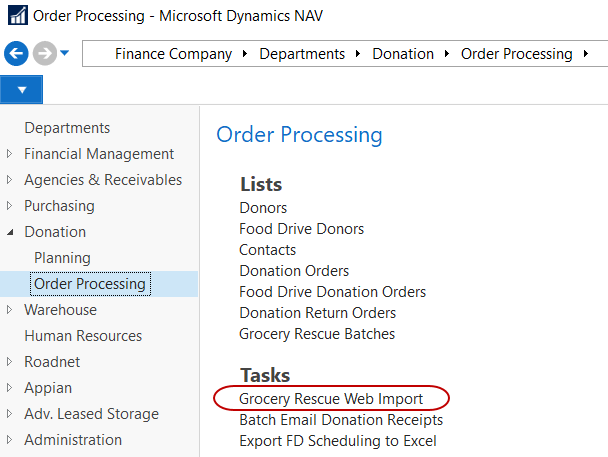This screenshot has height=457, width=608.
Task: Select Planning under Donation
Action: [62, 258]
